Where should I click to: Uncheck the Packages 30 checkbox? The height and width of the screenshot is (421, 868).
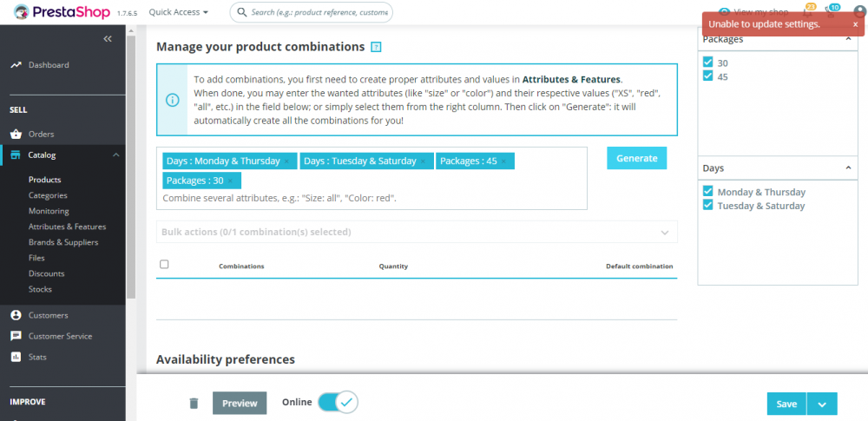click(x=708, y=62)
